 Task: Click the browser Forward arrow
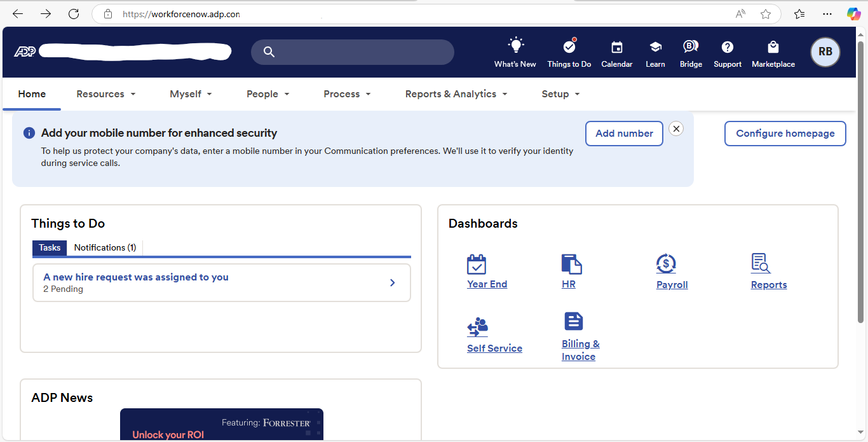46,13
